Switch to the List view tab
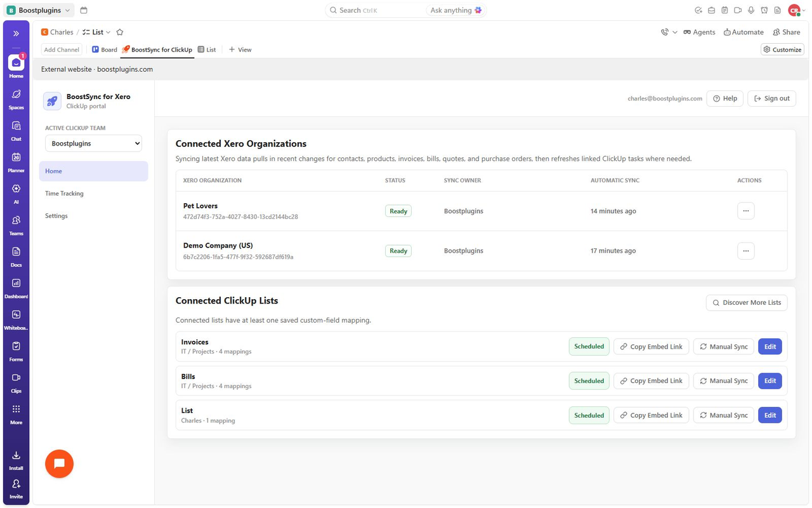This screenshot has height=508, width=812. point(207,50)
